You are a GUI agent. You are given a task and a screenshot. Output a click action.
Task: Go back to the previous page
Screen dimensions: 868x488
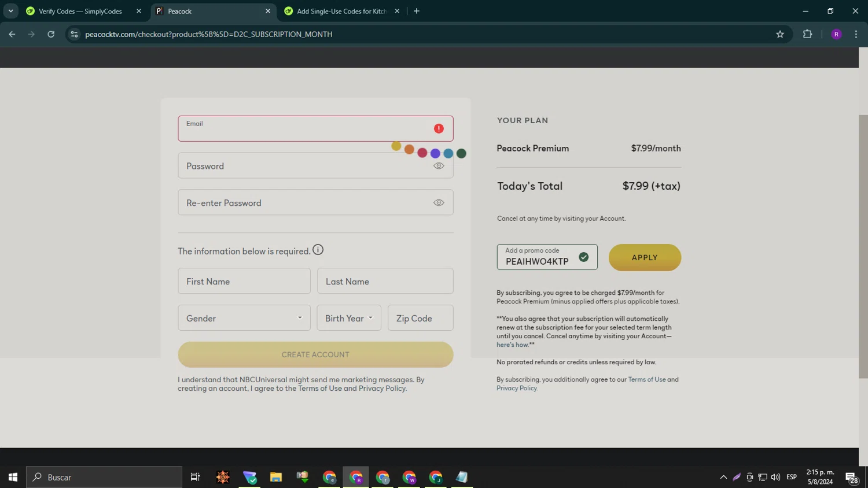12,34
